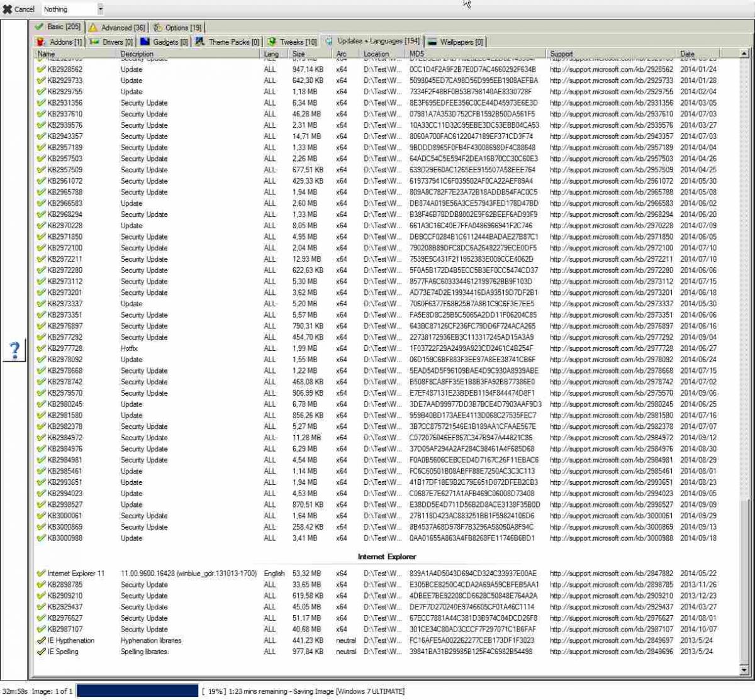Screen dimensions: 755x700
Task: Click the 'Image: 1 of 1' status text
Action: pos(52,691)
